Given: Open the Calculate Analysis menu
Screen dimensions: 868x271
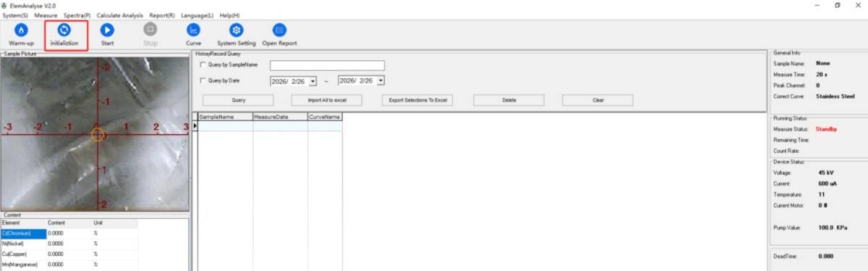Looking at the screenshot, I should [x=121, y=15].
